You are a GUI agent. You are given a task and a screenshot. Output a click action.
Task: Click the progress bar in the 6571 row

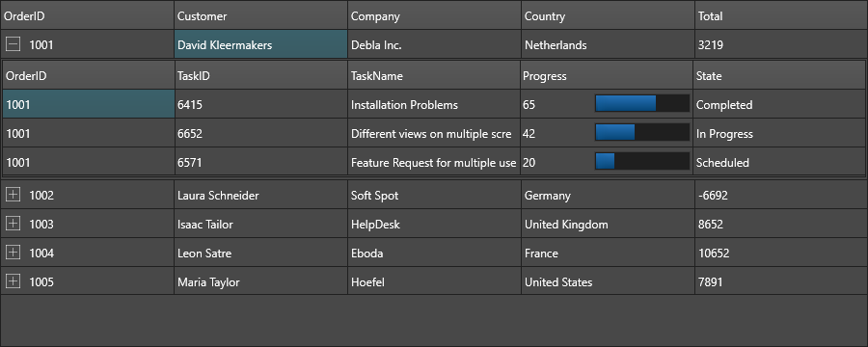click(x=642, y=161)
